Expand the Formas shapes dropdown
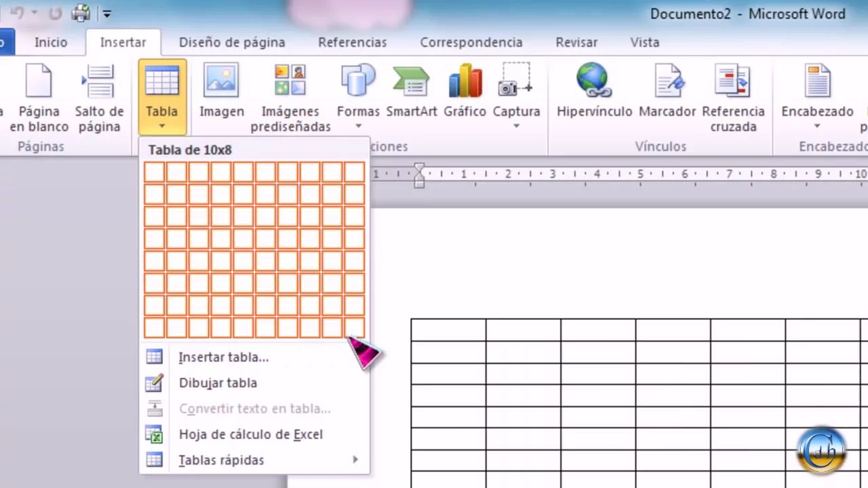868x488 pixels. (358, 126)
